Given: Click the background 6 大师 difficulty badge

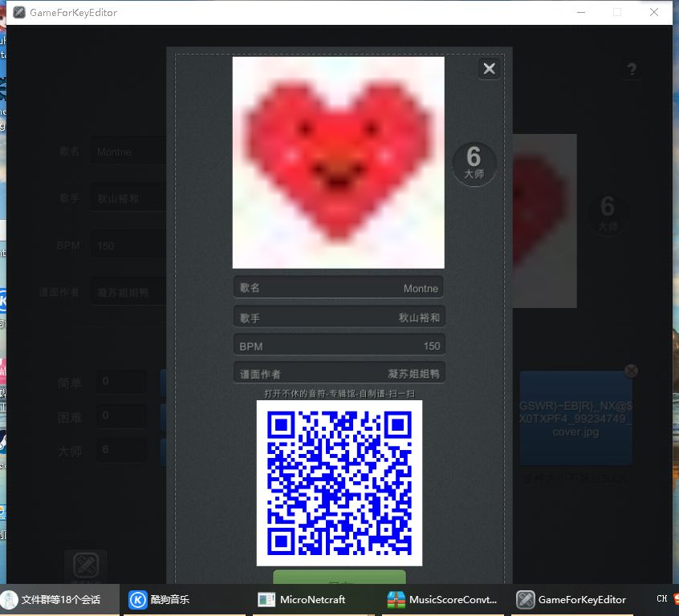Looking at the screenshot, I should pyautogui.click(x=608, y=213).
